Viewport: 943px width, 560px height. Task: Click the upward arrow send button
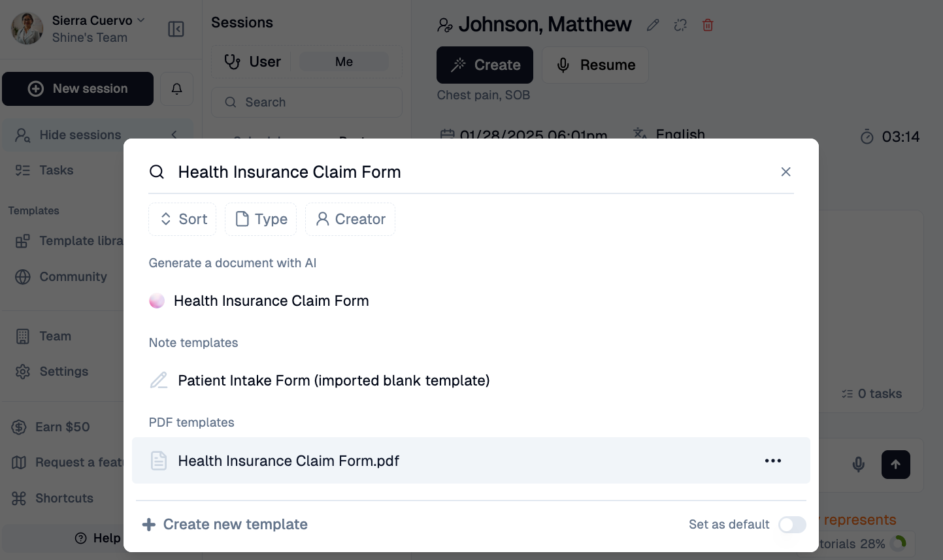pyautogui.click(x=895, y=465)
